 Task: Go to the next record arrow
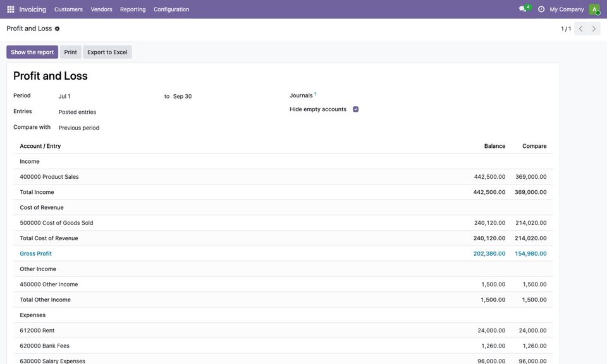[x=594, y=28]
